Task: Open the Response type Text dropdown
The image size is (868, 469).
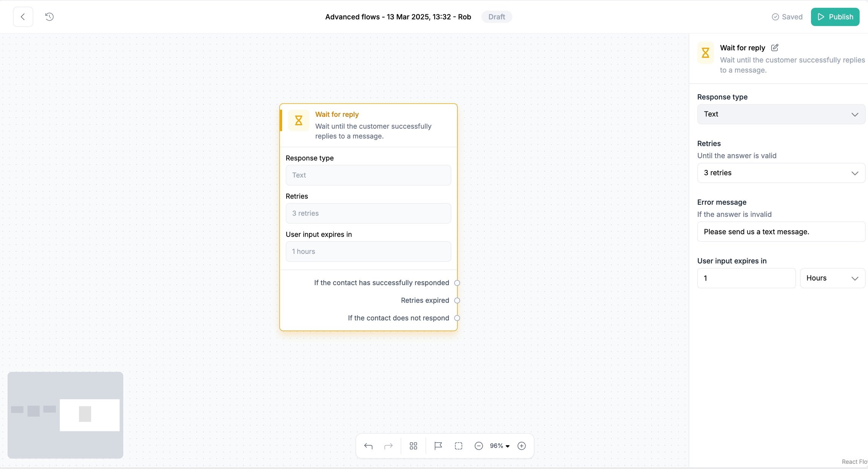Action: click(x=781, y=114)
